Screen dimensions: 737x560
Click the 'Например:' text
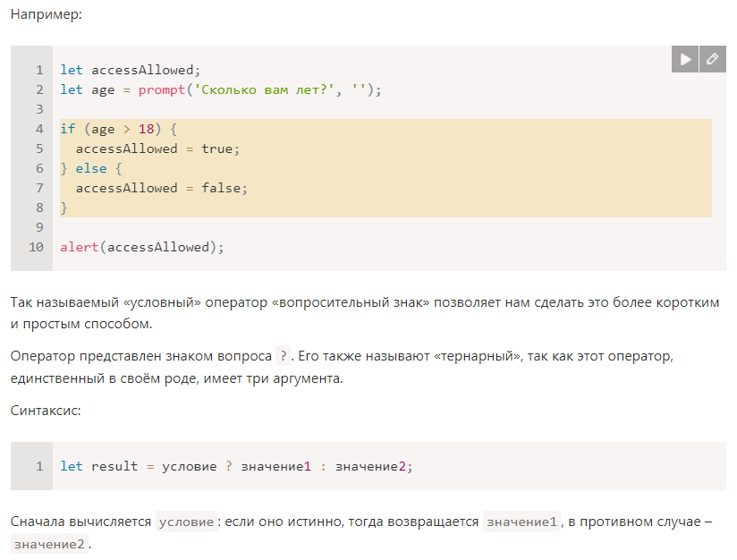(47, 14)
